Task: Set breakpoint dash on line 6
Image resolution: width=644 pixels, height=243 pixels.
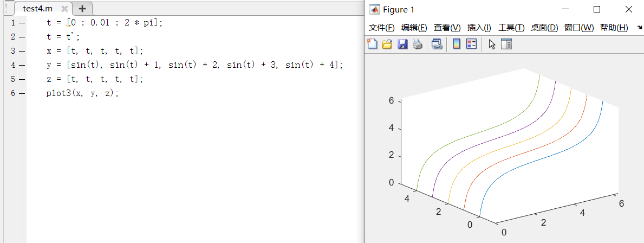Action: pos(22,93)
